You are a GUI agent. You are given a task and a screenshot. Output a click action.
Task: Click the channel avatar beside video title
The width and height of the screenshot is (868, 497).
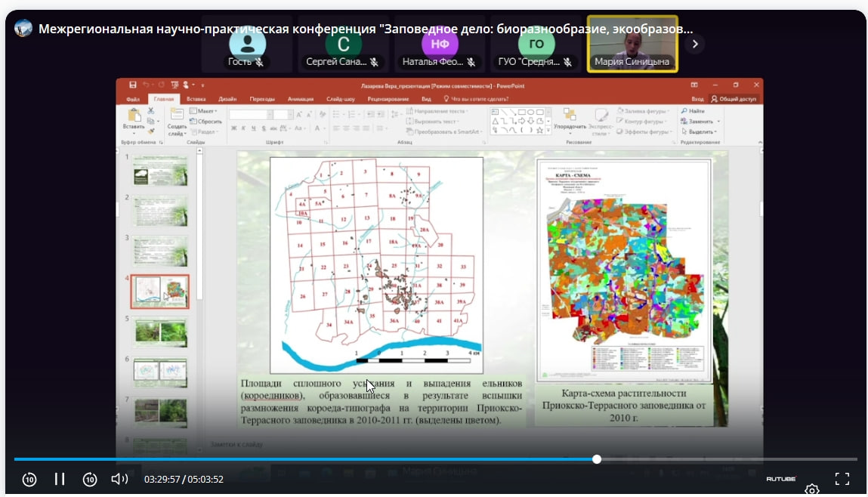coord(23,28)
